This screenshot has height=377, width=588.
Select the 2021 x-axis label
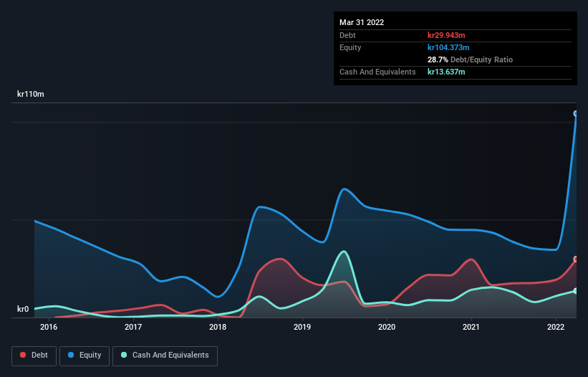click(x=471, y=327)
